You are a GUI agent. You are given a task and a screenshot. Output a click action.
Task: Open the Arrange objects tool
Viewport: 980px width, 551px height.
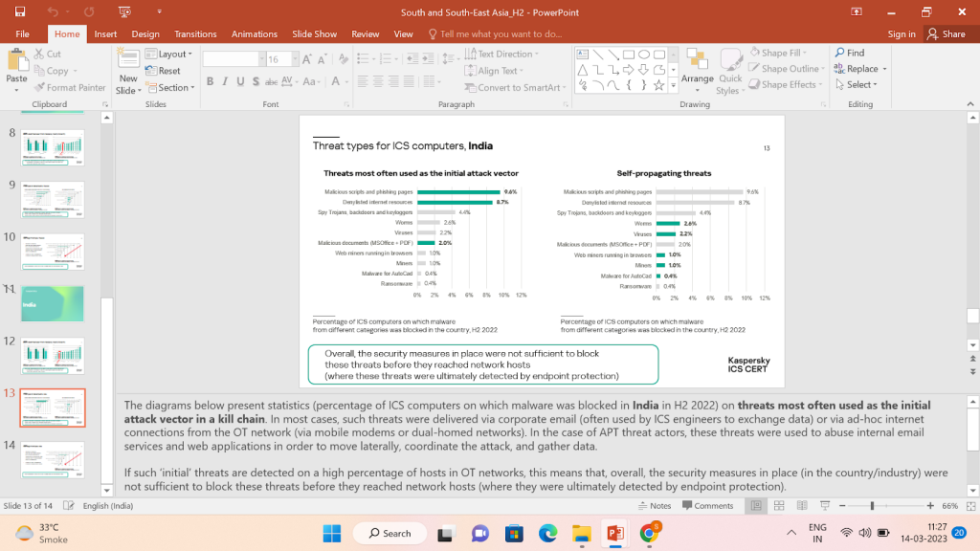tap(697, 70)
